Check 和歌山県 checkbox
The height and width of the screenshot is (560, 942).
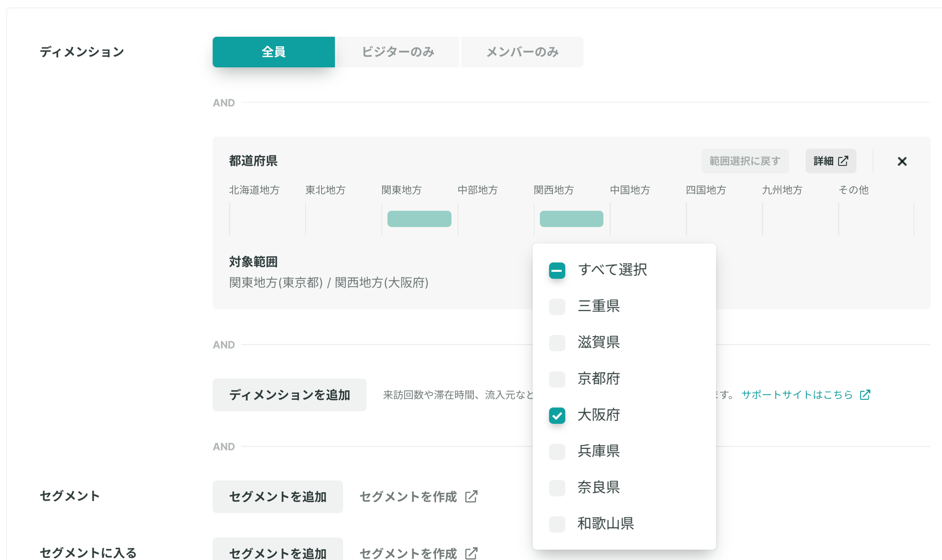click(x=557, y=524)
